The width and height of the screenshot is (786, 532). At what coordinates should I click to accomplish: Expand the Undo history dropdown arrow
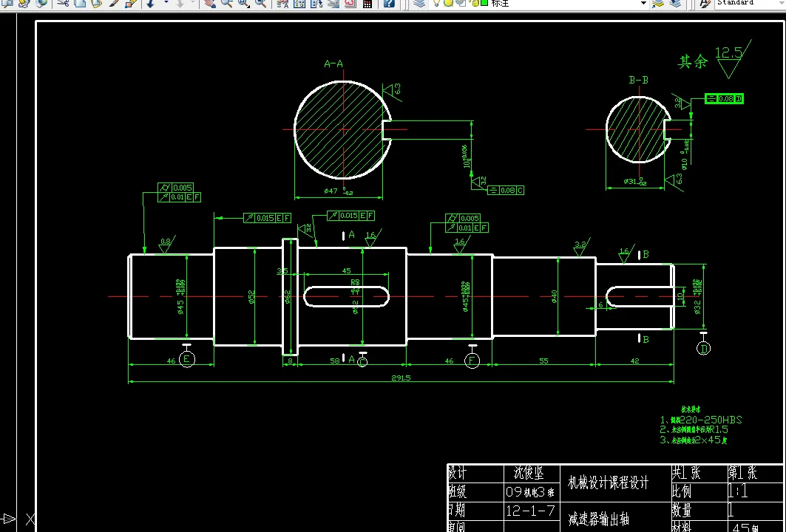166,3
